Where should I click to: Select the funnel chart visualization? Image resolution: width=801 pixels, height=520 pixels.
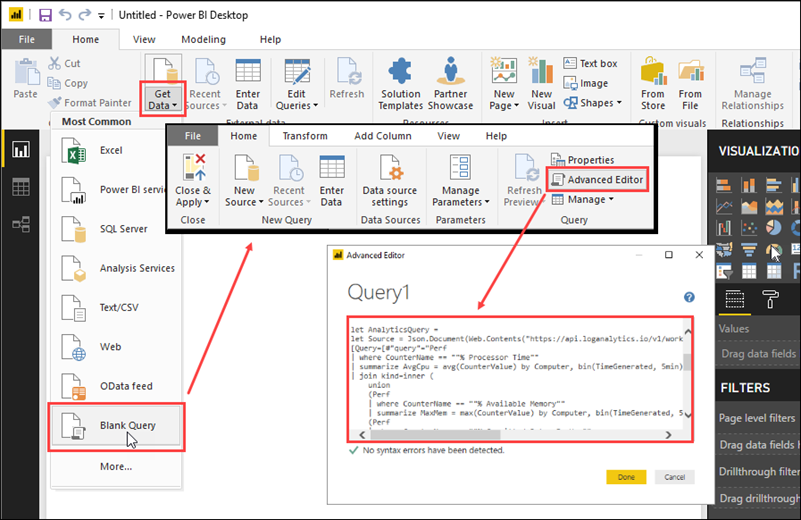pyautogui.click(x=749, y=250)
